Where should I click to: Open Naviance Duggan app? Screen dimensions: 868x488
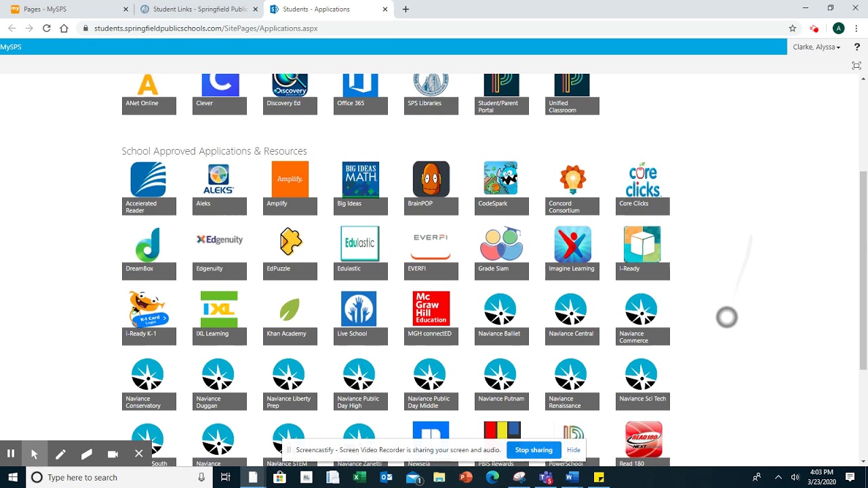tap(219, 384)
